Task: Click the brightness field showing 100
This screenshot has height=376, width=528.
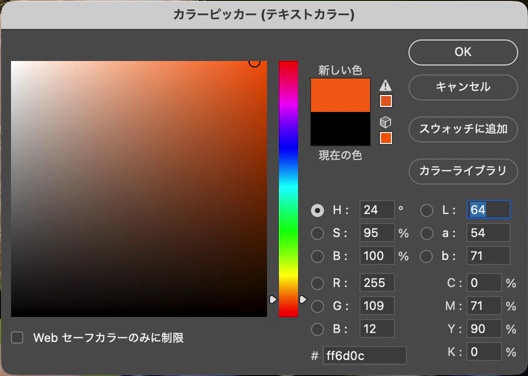Action: tap(377, 256)
